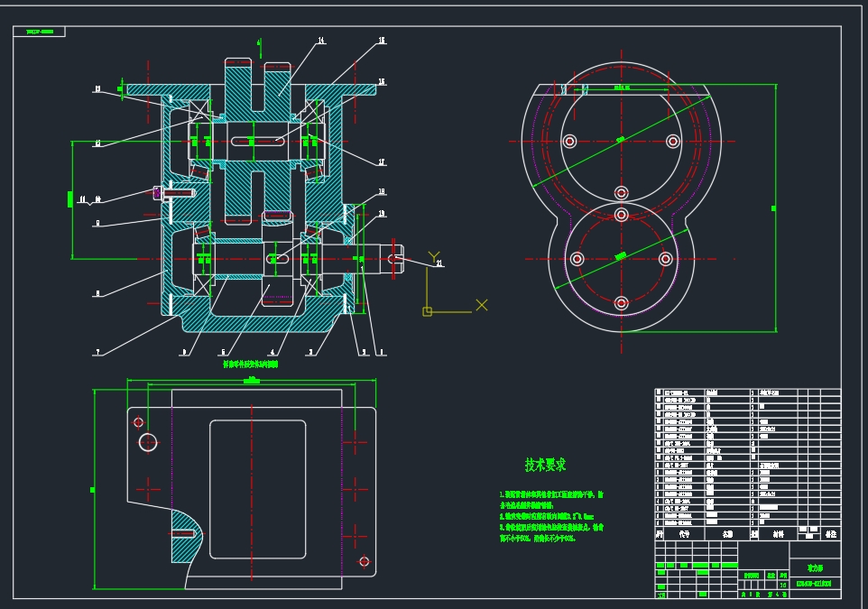Select upper flange's bottom bolt hole

621,193
